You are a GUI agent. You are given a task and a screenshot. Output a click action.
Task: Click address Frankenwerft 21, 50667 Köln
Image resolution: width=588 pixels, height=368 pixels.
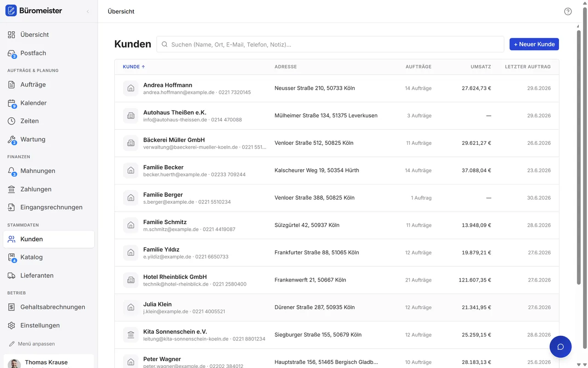(310, 280)
